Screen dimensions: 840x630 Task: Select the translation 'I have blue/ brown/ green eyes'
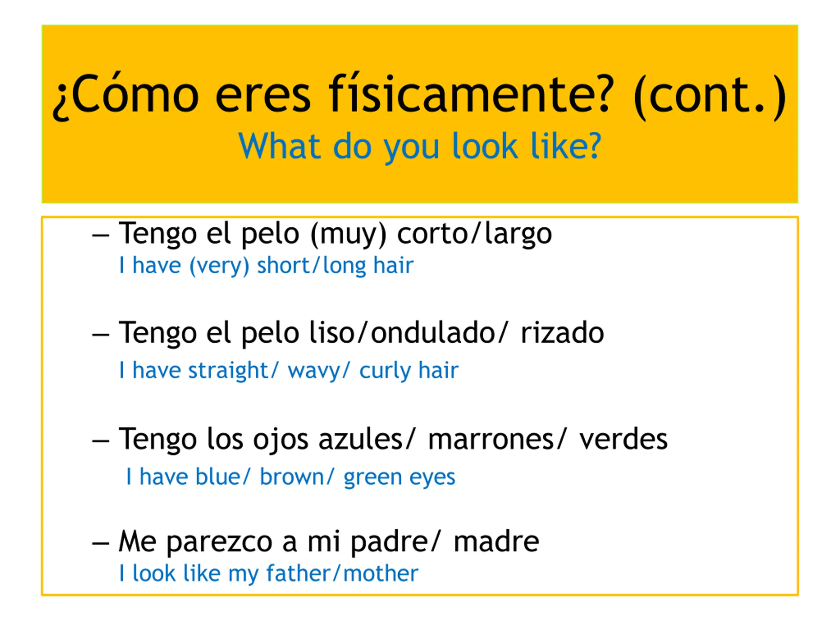tap(290, 477)
